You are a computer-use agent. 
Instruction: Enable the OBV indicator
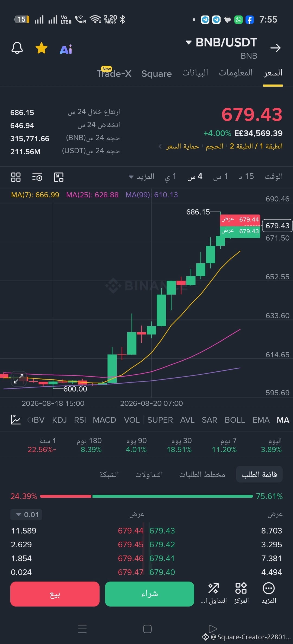(x=36, y=420)
